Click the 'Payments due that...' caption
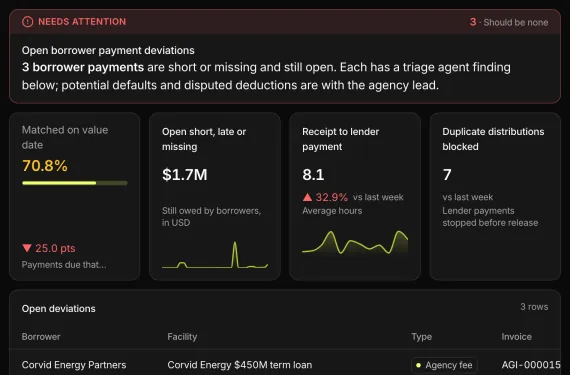 [64, 265]
